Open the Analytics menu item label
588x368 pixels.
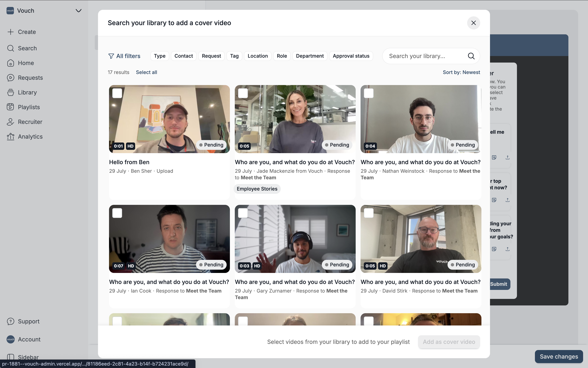pos(30,137)
